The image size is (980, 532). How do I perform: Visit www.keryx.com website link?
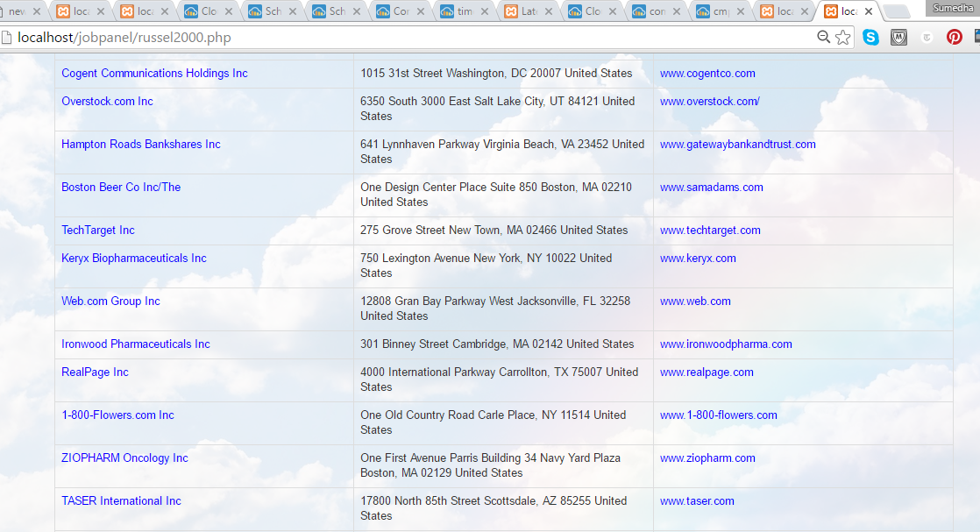[698, 259]
